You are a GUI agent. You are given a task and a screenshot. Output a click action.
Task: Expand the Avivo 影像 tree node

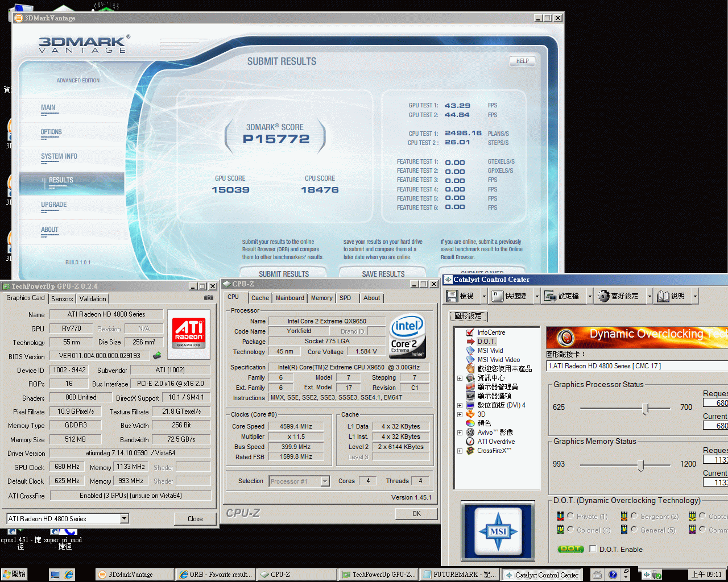click(x=460, y=433)
